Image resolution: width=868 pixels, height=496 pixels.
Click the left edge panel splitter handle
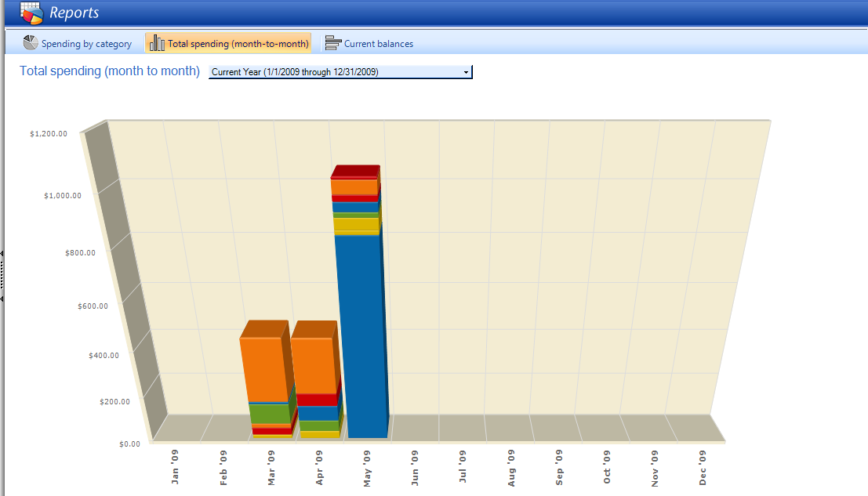click(2, 276)
